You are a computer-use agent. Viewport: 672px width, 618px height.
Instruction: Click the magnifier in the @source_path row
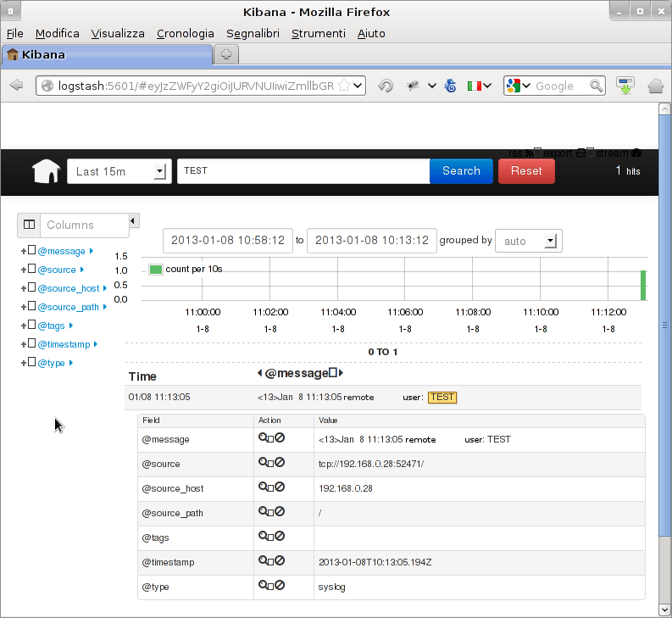263,511
